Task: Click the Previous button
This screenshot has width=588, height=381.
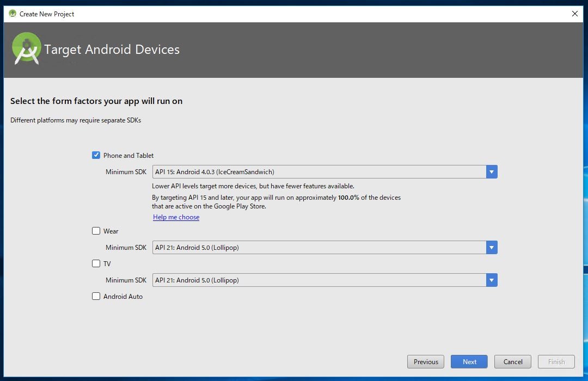Action: (x=426, y=361)
